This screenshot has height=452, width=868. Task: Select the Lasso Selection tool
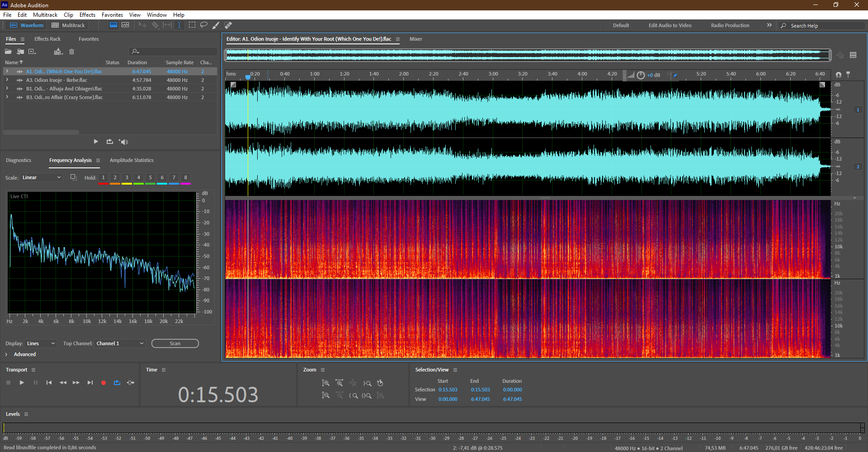coord(204,25)
